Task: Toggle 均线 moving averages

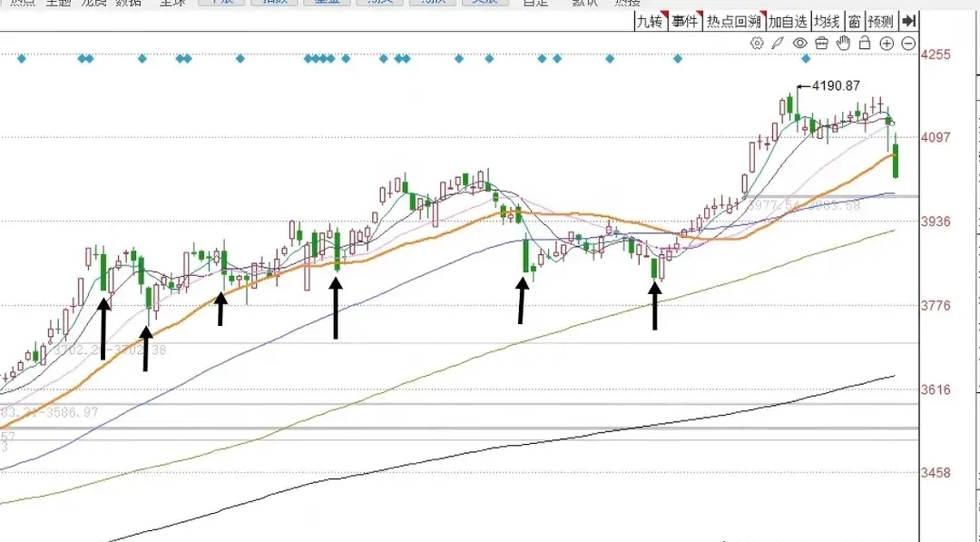Action: 827,21
